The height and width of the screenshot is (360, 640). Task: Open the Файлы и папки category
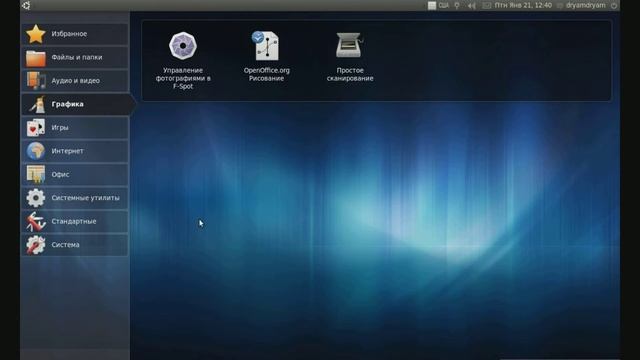pyautogui.click(x=75, y=58)
